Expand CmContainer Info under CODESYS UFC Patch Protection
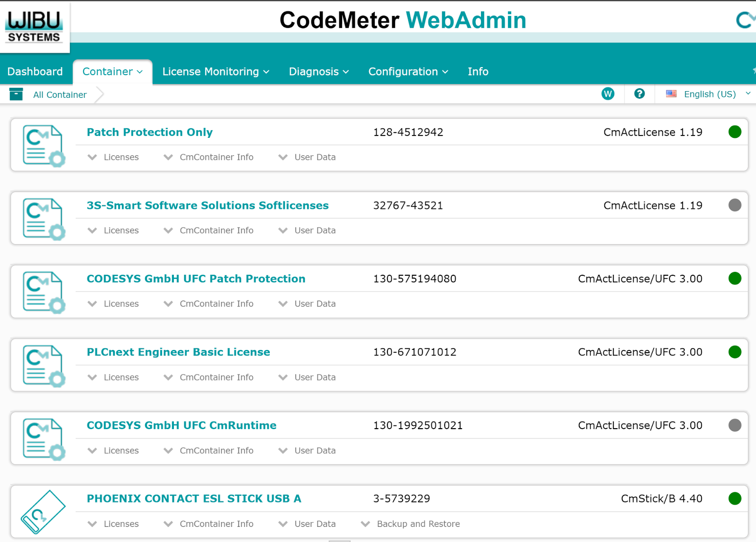 [208, 304]
